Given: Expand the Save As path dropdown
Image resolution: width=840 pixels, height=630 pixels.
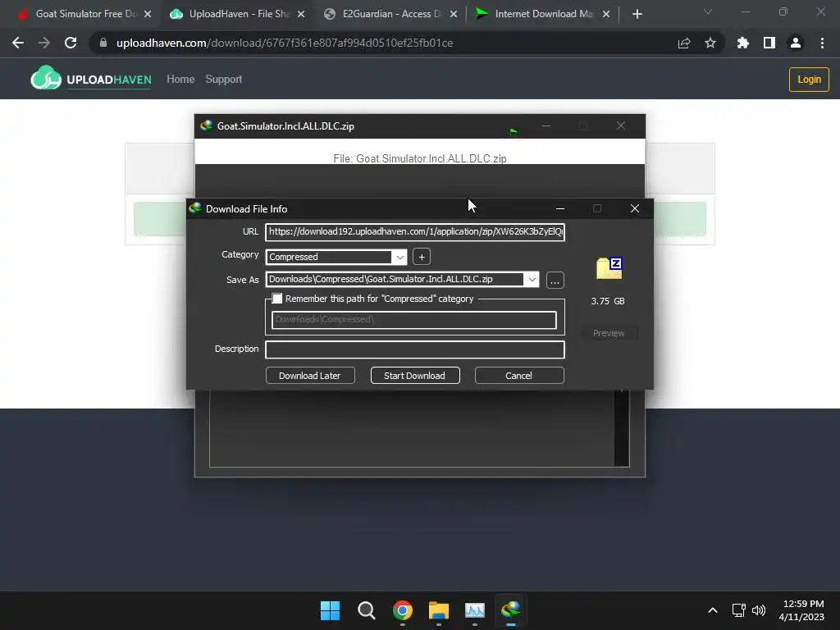Looking at the screenshot, I should pyautogui.click(x=532, y=279).
